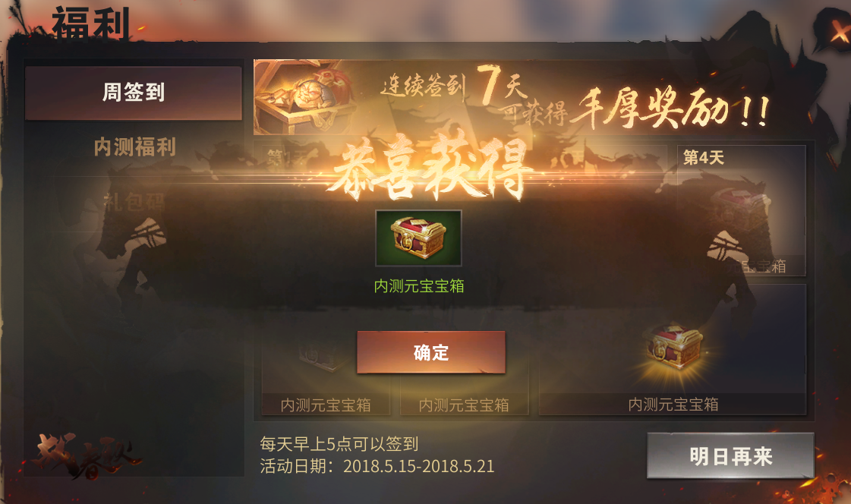Click the grey 明日再来 button
The image size is (851, 504).
730,455
